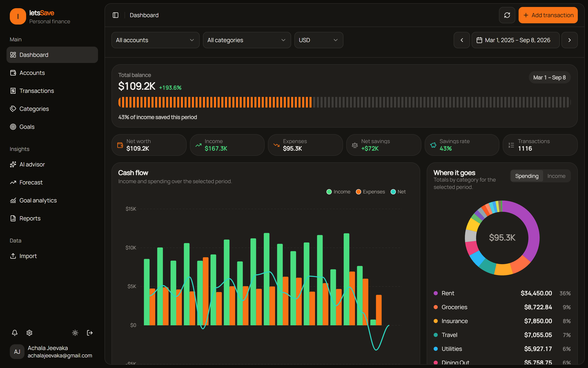Open Goal analytics in the sidebar
The image size is (588, 368).
click(52, 200)
